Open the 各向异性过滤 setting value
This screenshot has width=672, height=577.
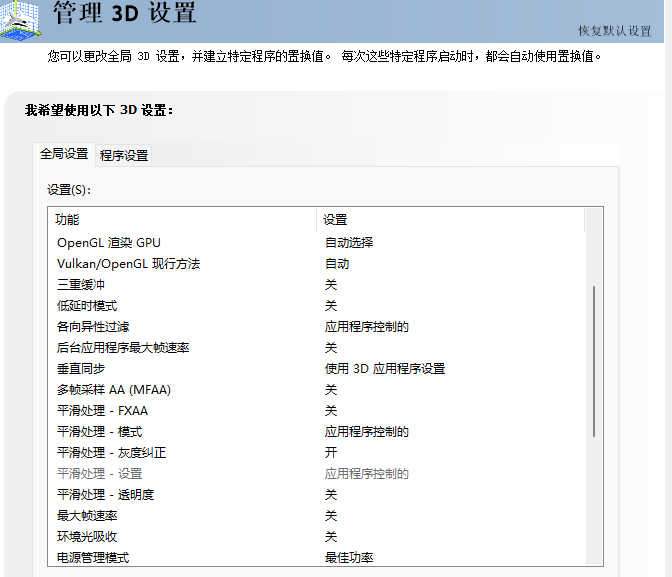point(367,326)
